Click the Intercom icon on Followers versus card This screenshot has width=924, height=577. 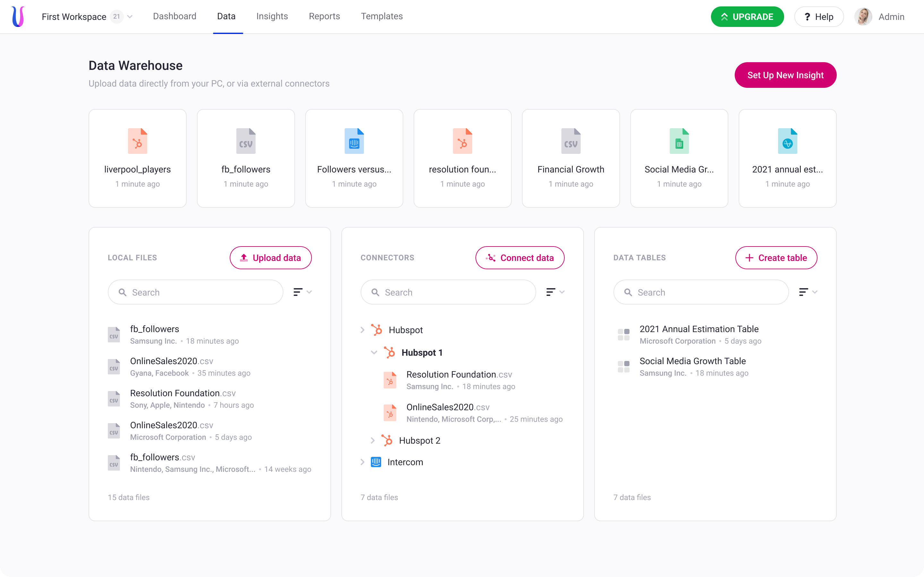tap(354, 141)
